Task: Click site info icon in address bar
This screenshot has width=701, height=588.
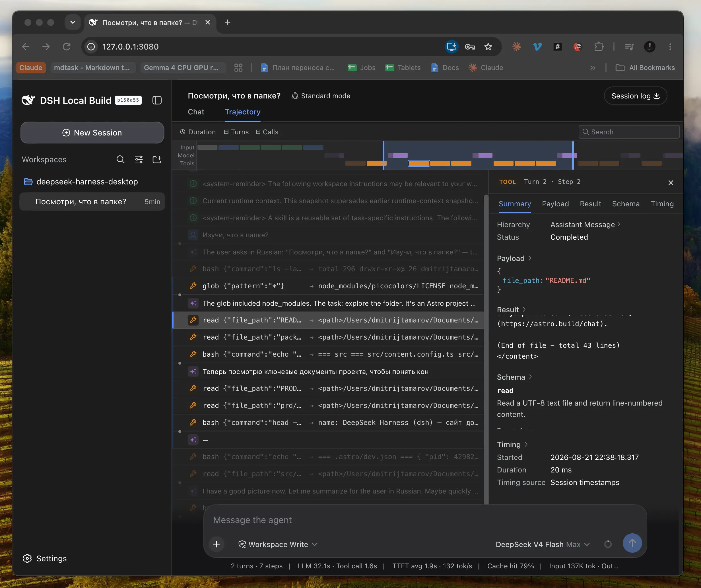Action: tap(91, 47)
